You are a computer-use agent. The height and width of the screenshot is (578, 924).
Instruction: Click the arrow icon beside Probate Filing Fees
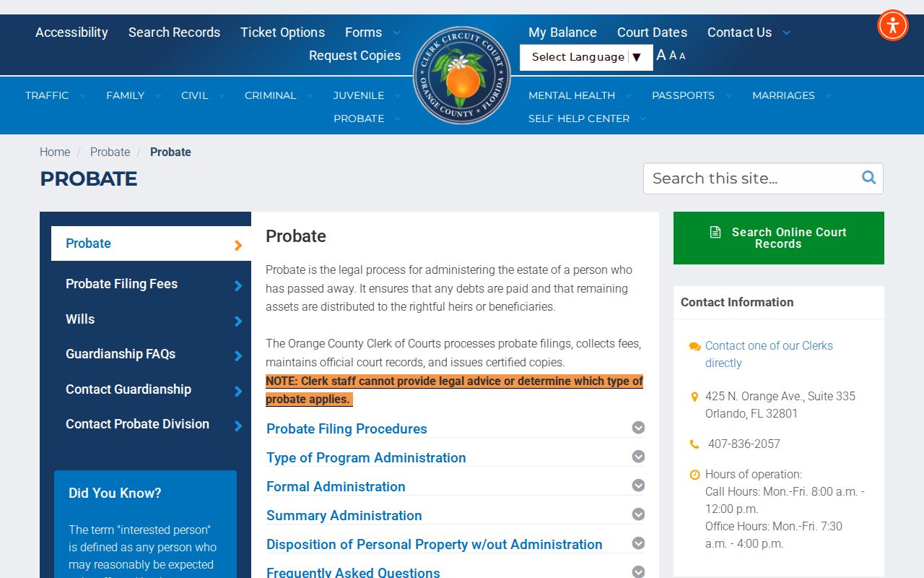[238, 285]
